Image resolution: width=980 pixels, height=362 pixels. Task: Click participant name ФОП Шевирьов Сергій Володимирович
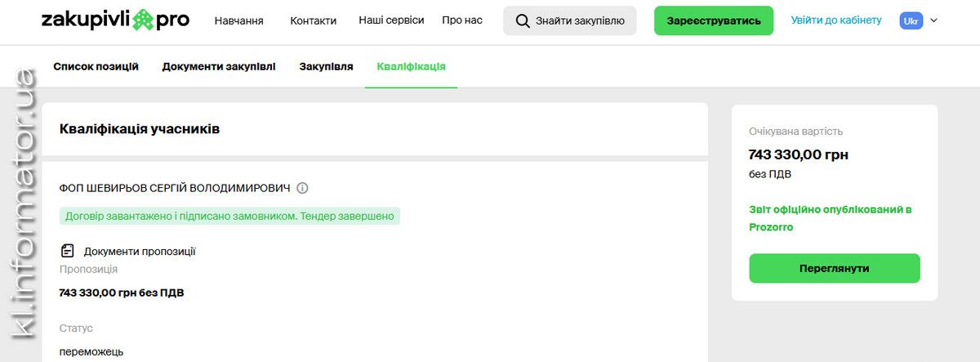click(x=175, y=188)
